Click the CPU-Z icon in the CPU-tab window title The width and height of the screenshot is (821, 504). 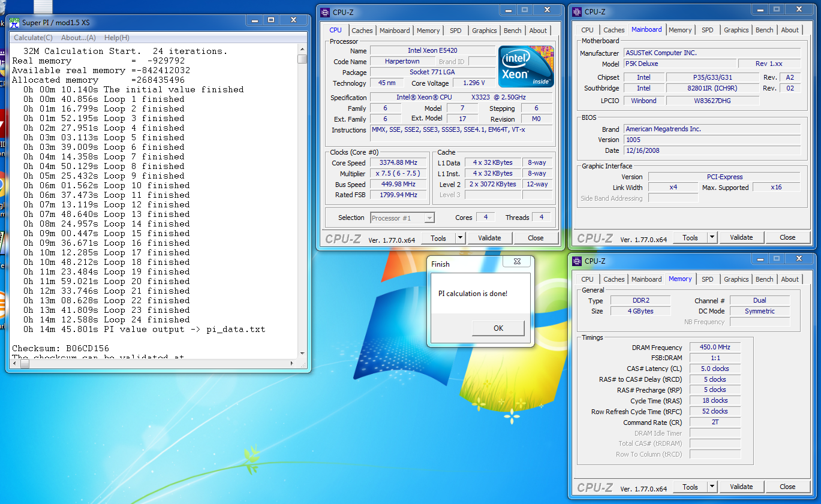tap(325, 12)
